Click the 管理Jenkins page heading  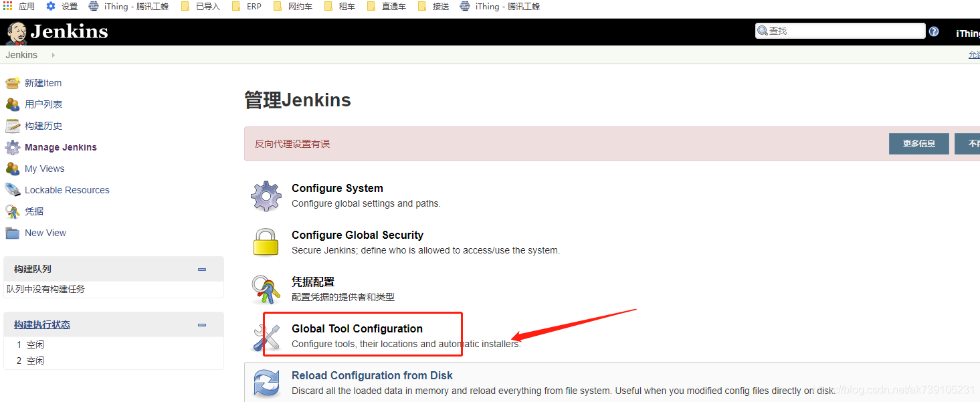click(298, 100)
